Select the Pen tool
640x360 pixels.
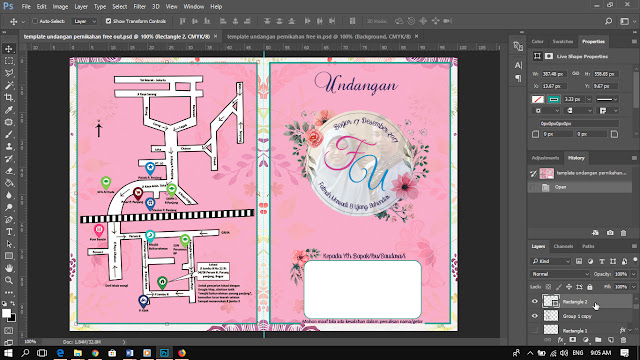tap(9, 220)
